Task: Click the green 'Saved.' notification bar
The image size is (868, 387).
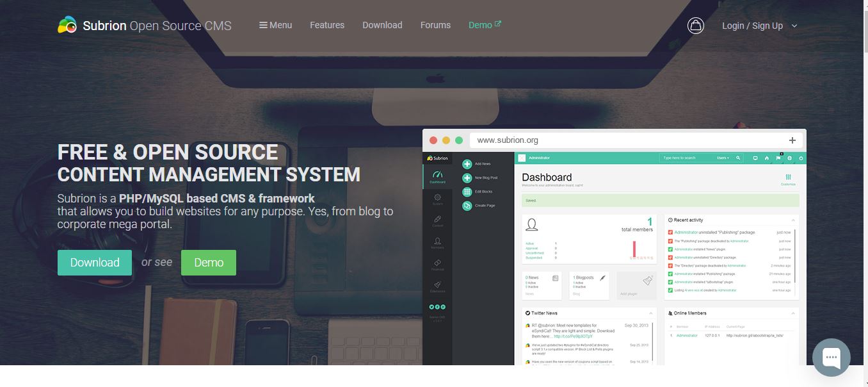Action: [x=661, y=201]
